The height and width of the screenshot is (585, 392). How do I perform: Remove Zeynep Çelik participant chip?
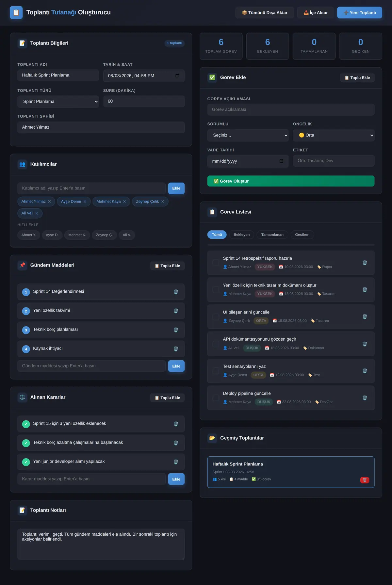[163, 202]
